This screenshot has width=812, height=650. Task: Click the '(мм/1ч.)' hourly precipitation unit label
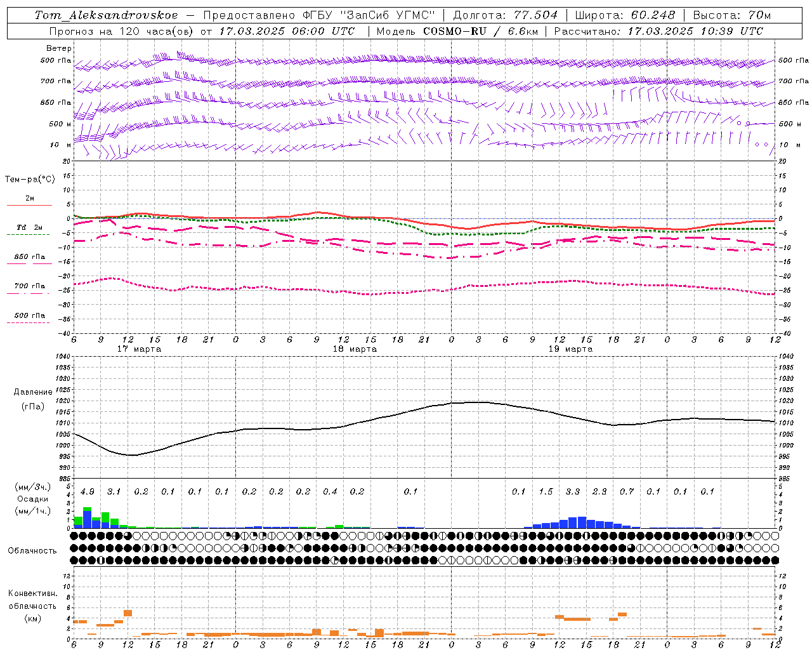point(33,511)
